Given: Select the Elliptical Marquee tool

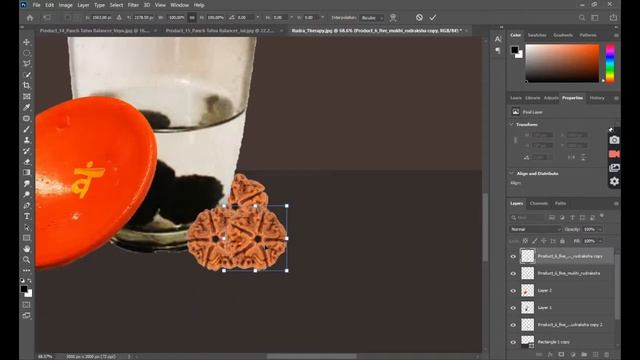Looking at the screenshot, I should click(27, 53).
